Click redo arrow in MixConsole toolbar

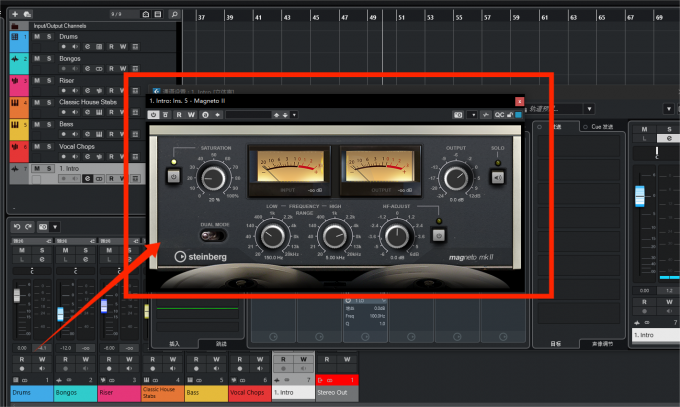tap(28, 226)
